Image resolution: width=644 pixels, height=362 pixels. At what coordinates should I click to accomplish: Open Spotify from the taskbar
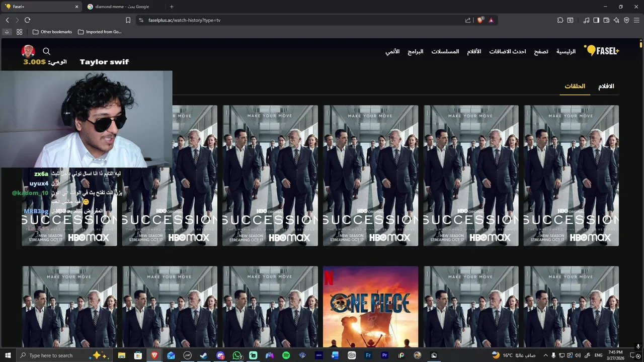(x=286, y=355)
